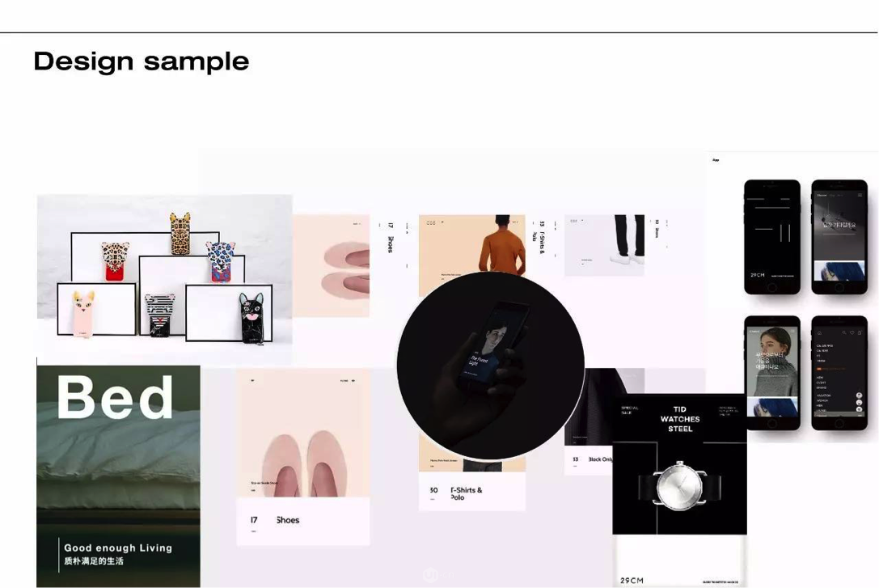Select the top-left black phone mockup
The image size is (879, 588).
click(772, 236)
